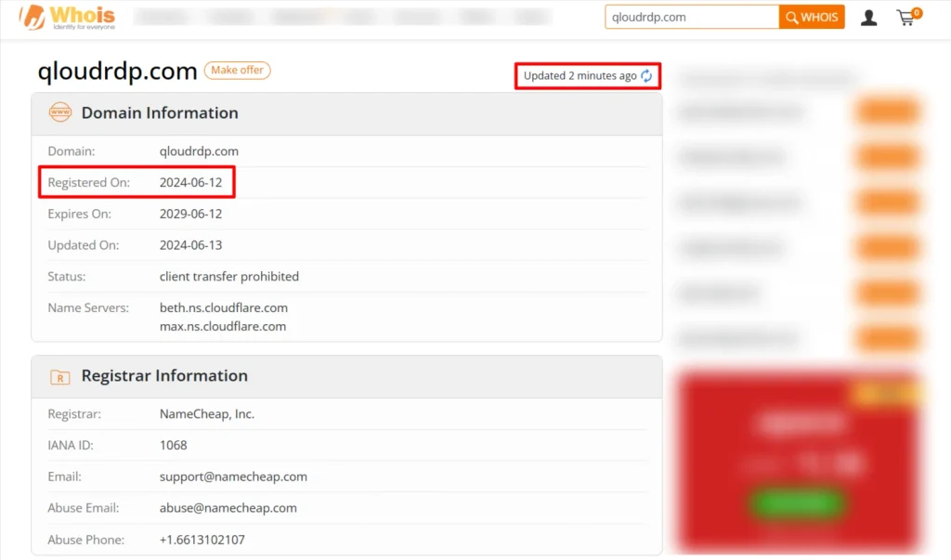
Task: Select name server beth.ns.cloudflare.com
Action: pos(224,307)
